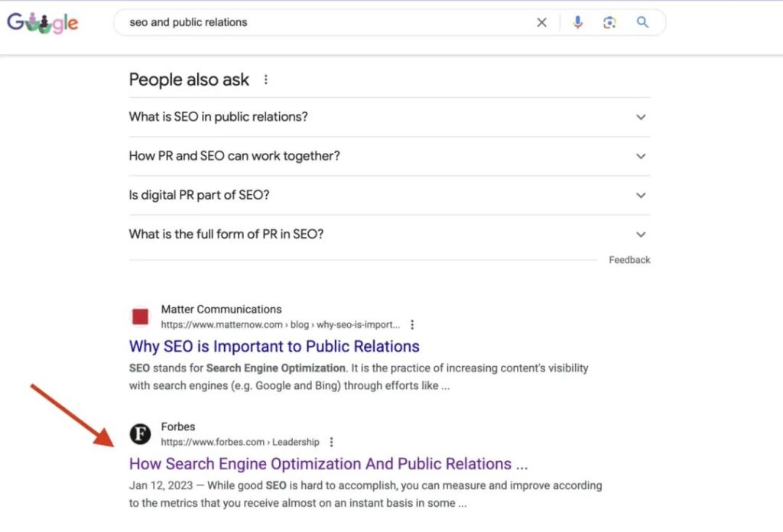Open "Why SEO is Important to Public Relations"

[x=274, y=346]
